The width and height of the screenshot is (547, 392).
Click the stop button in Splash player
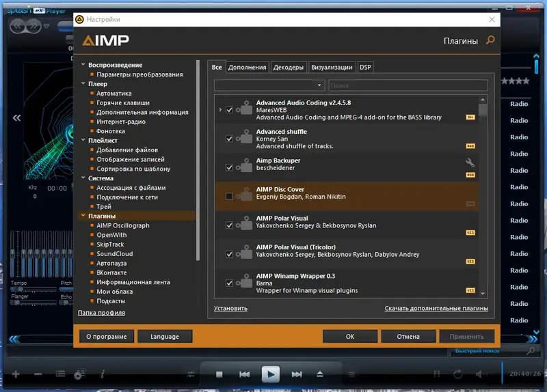219,374
